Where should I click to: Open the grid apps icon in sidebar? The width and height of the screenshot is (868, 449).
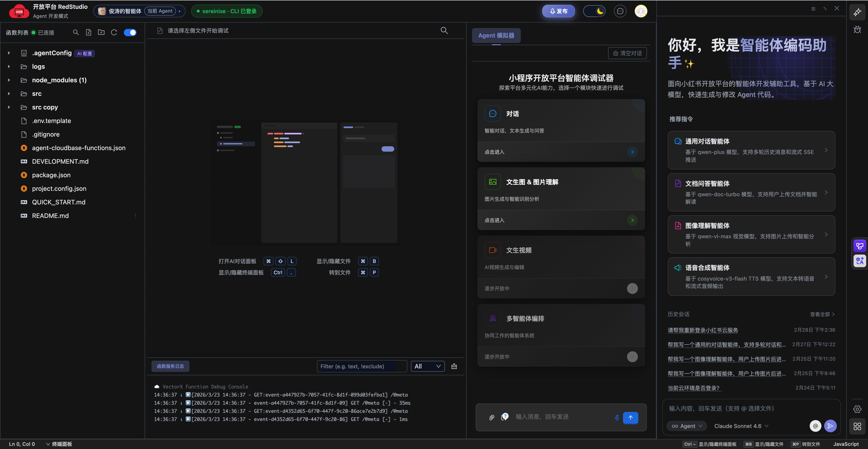coord(857,426)
